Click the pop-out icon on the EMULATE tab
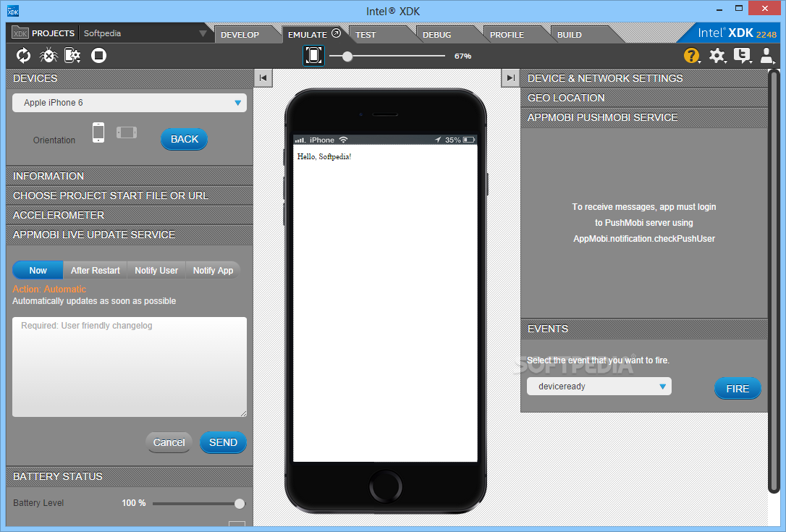The height and width of the screenshot is (532, 786). coord(337,33)
